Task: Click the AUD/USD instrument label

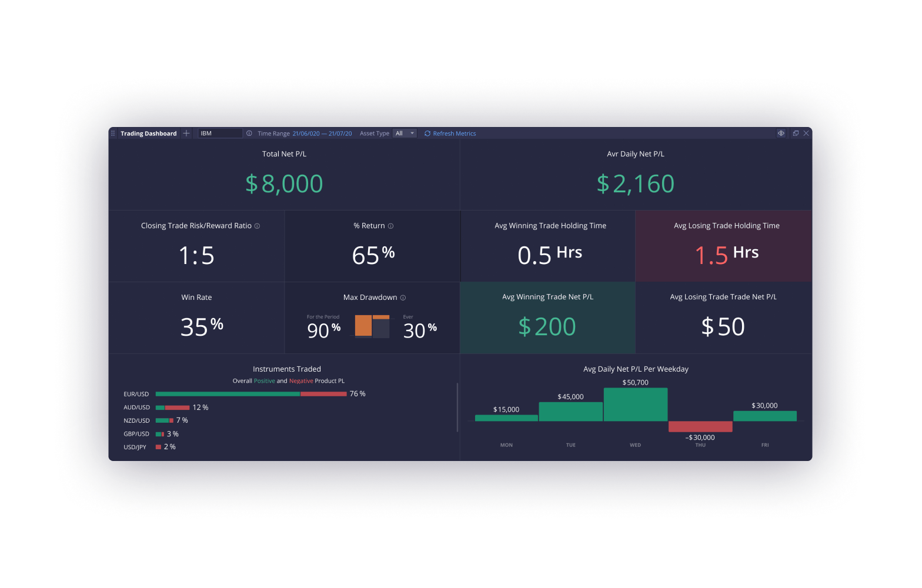Action: click(137, 407)
